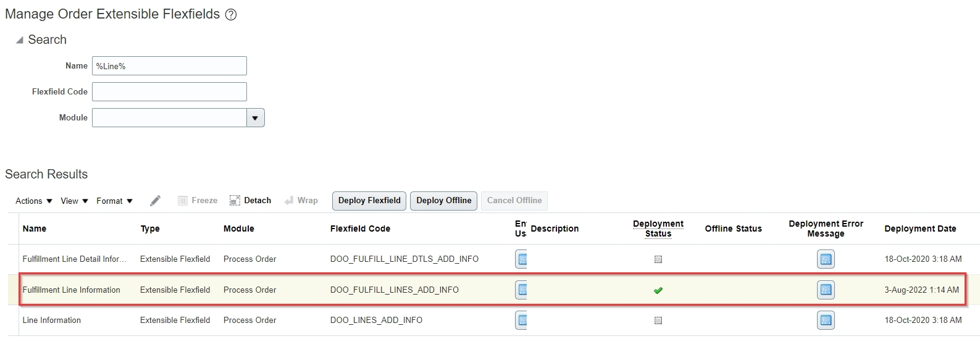This screenshot has width=980, height=352.
Task: Click the Deployment Error Message column header
Action: pyautogui.click(x=826, y=228)
